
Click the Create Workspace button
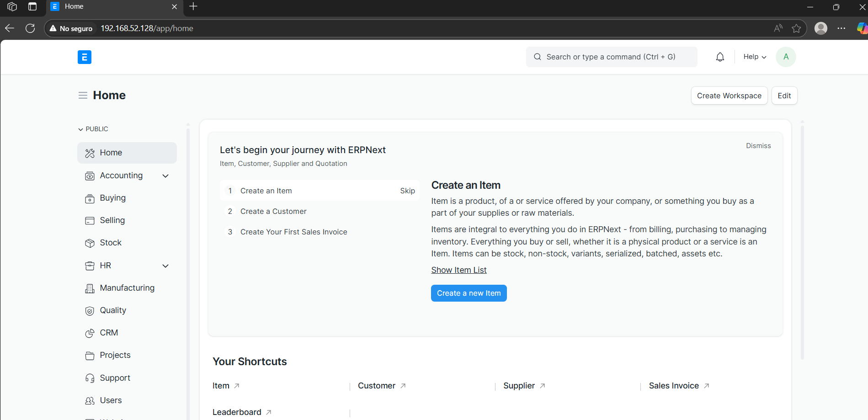click(x=729, y=96)
